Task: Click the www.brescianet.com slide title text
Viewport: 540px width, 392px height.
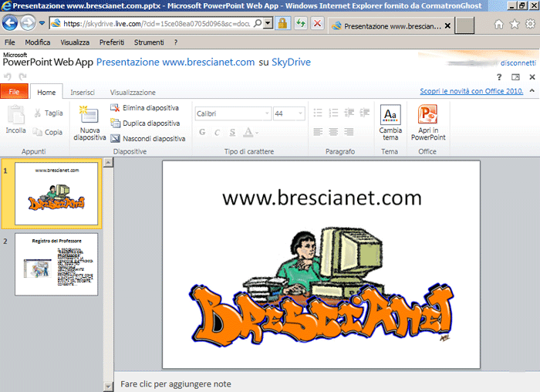Action: click(322, 198)
